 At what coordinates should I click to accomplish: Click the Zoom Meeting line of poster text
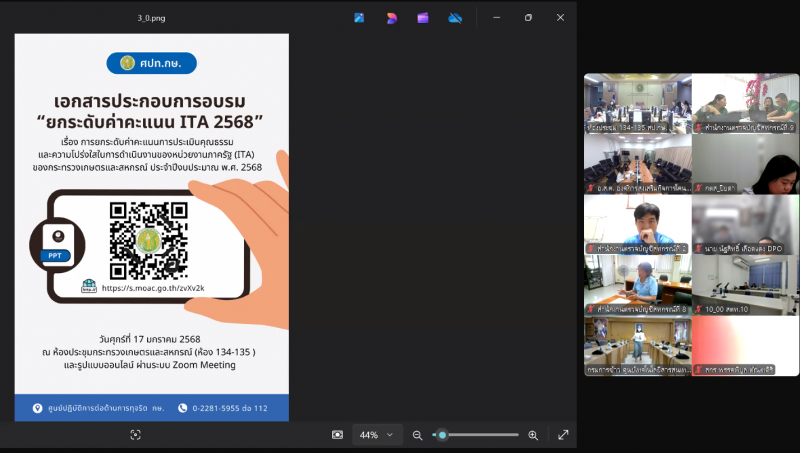point(150,365)
